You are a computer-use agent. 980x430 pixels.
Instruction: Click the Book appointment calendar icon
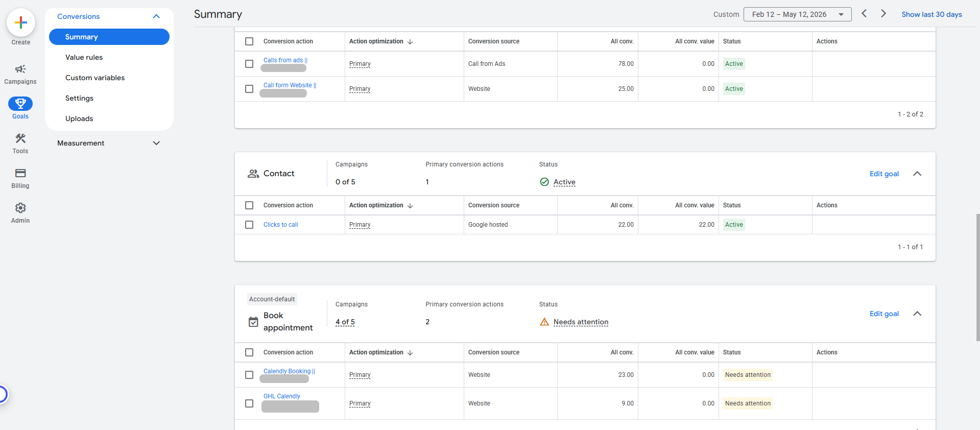pos(253,322)
